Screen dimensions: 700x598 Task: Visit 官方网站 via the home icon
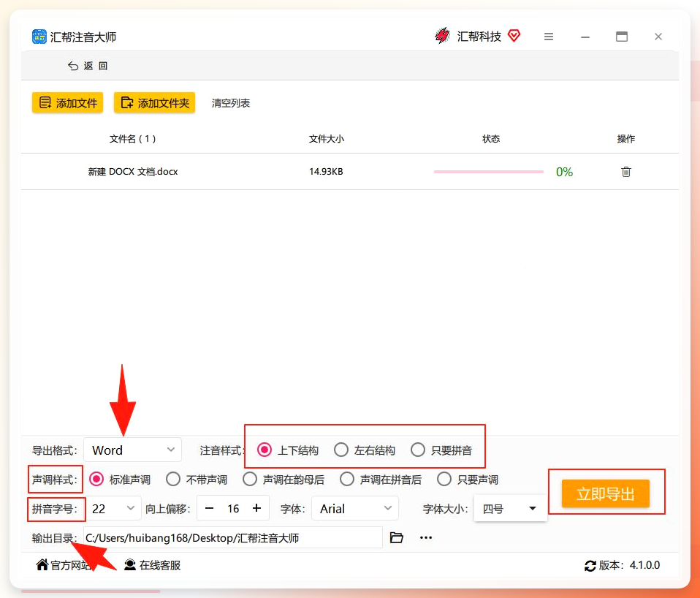point(64,565)
